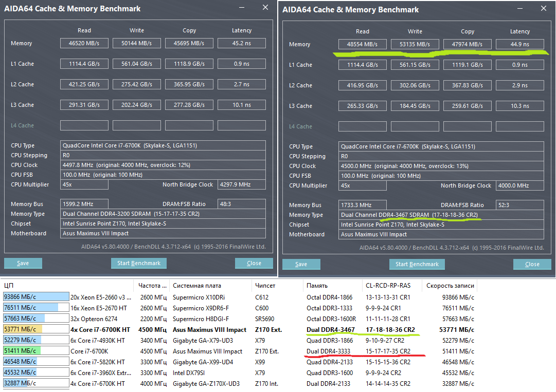Viewport: 556px width, 392px height.
Task: Click the Quad DDR4-2133 memory cell
Action: click(330, 362)
